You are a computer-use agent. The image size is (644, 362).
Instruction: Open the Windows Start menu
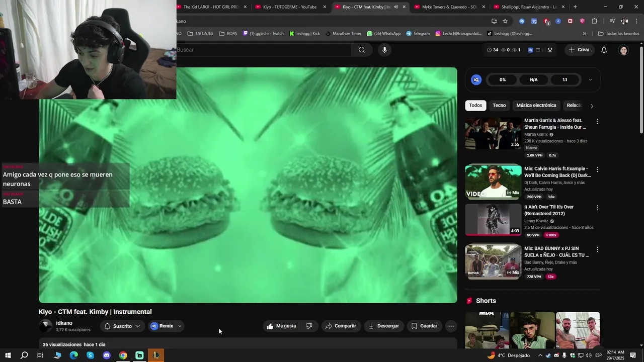(x=8, y=355)
